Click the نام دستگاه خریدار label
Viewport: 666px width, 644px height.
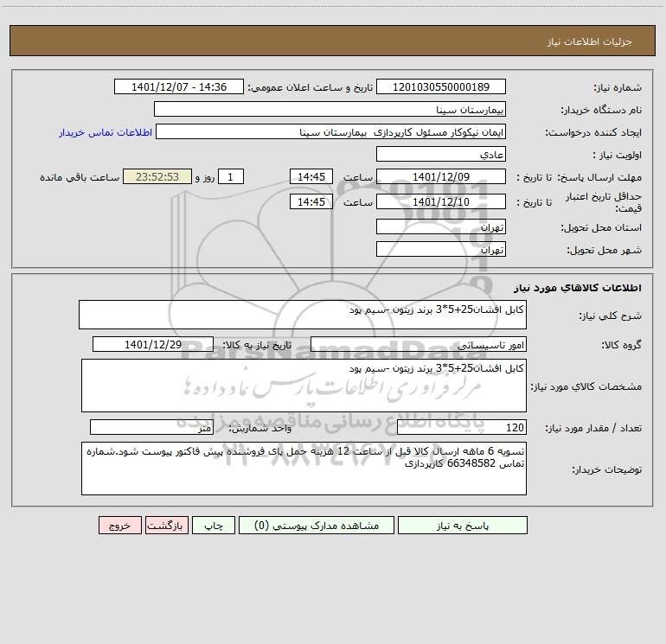pos(601,111)
